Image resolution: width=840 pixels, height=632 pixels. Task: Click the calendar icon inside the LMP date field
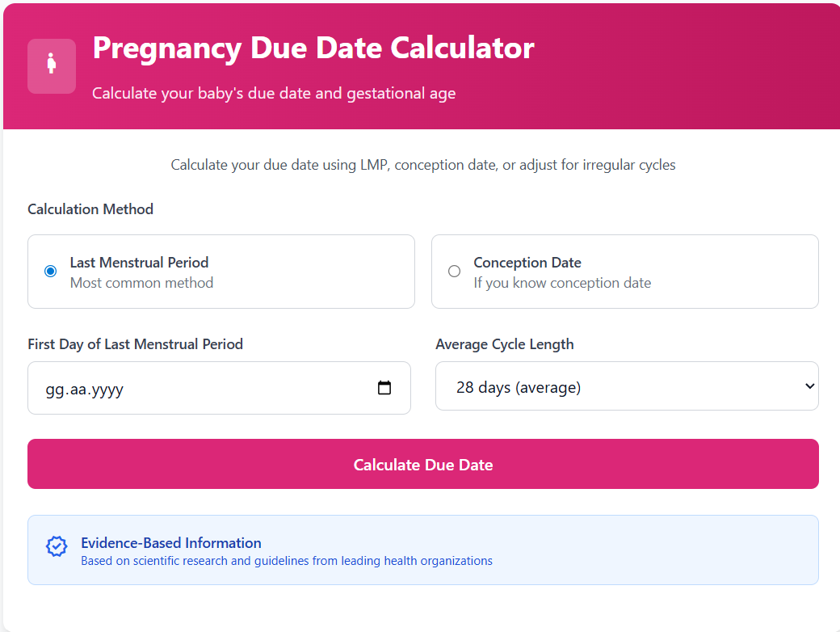[384, 388]
